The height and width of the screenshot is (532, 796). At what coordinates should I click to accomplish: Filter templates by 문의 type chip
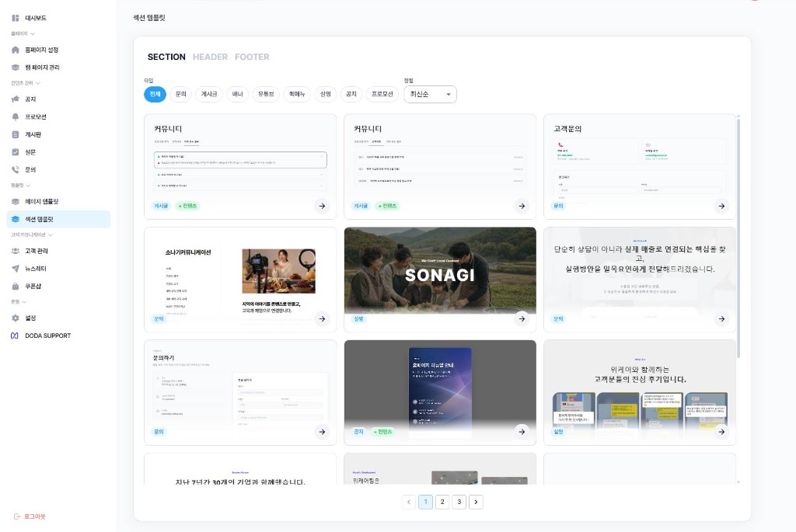pyautogui.click(x=180, y=94)
